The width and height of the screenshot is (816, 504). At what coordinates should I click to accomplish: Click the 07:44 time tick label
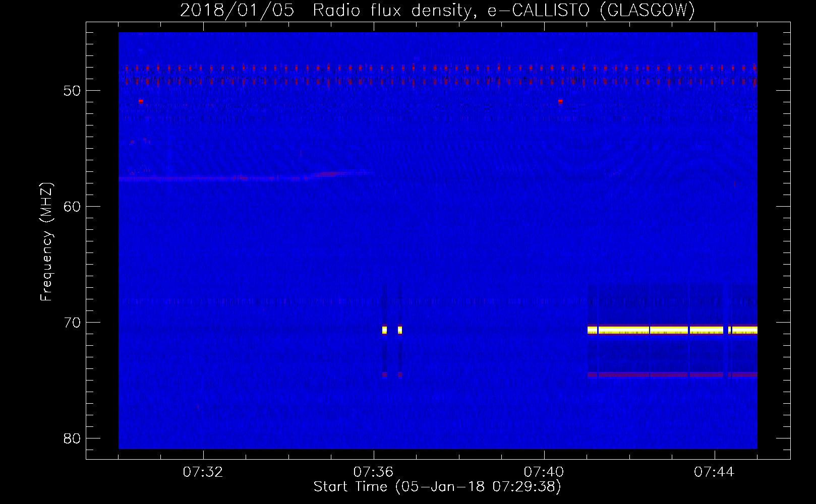[x=714, y=472]
